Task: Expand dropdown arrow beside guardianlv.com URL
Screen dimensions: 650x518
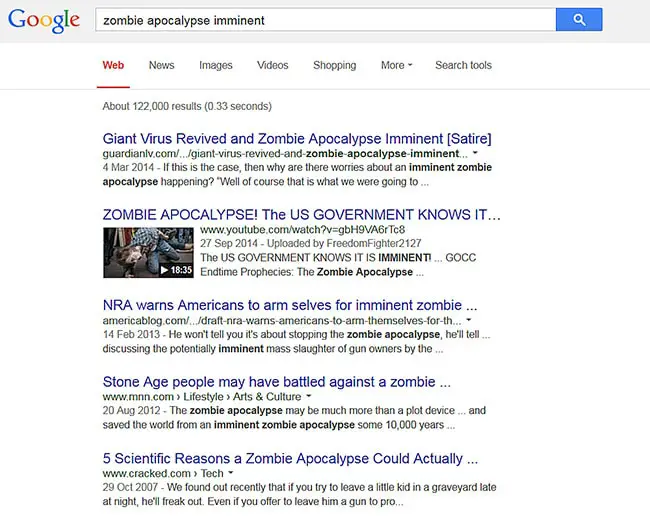Action: click(x=475, y=153)
